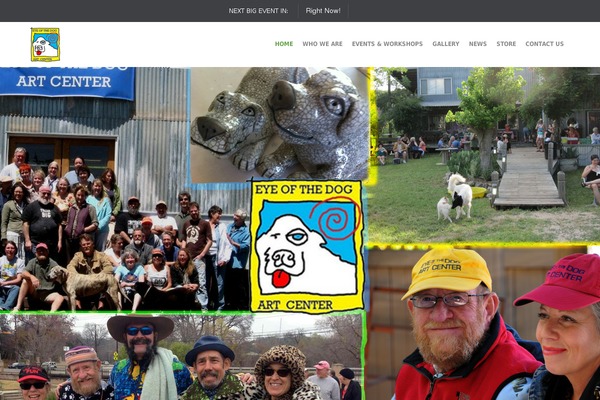Click the 'Right Now!' countdown text
The image size is (600, 400).
click(323, 11)
